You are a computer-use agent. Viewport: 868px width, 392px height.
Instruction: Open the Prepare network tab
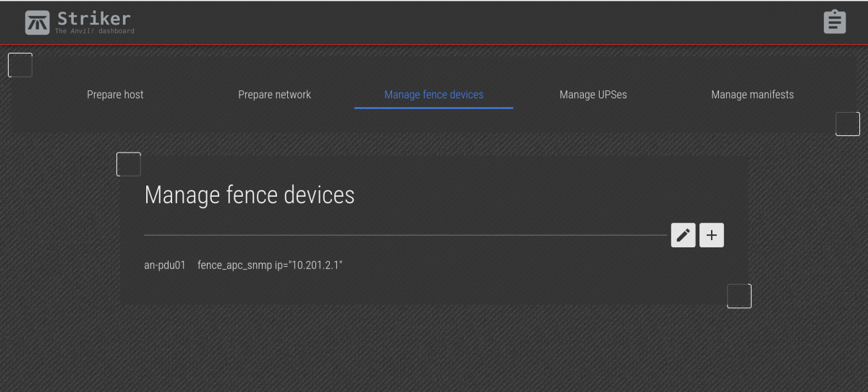275,95
